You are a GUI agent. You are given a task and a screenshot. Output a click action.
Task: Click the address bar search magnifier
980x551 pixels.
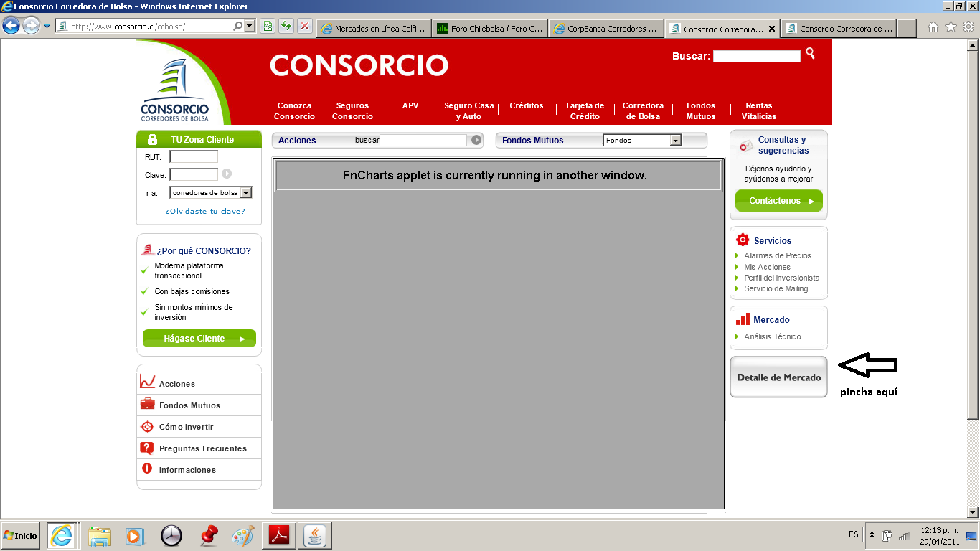tap(238, 27)
